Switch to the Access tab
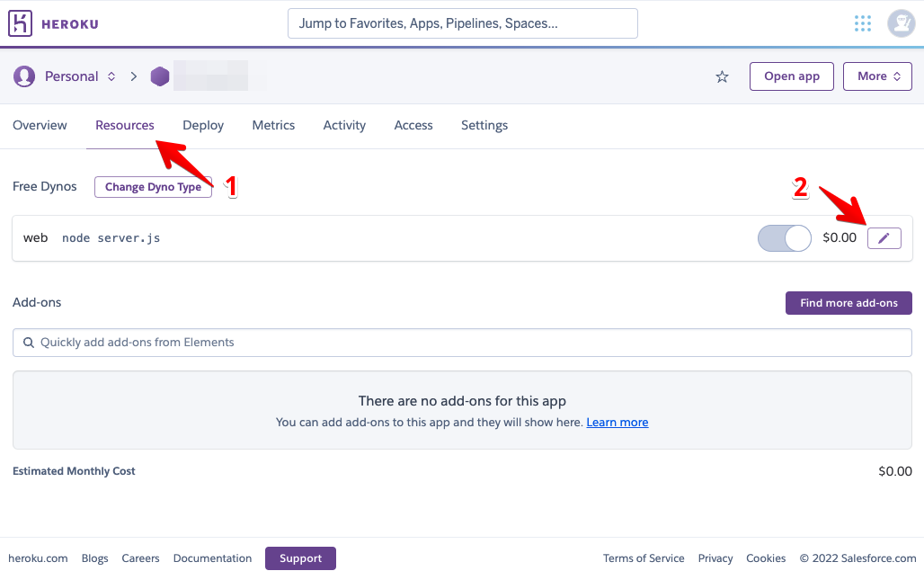Screen dimensions: 924x571 413,125
